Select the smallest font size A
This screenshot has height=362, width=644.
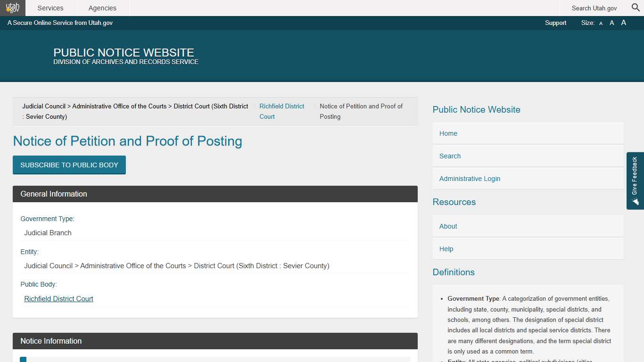(601, 23)
